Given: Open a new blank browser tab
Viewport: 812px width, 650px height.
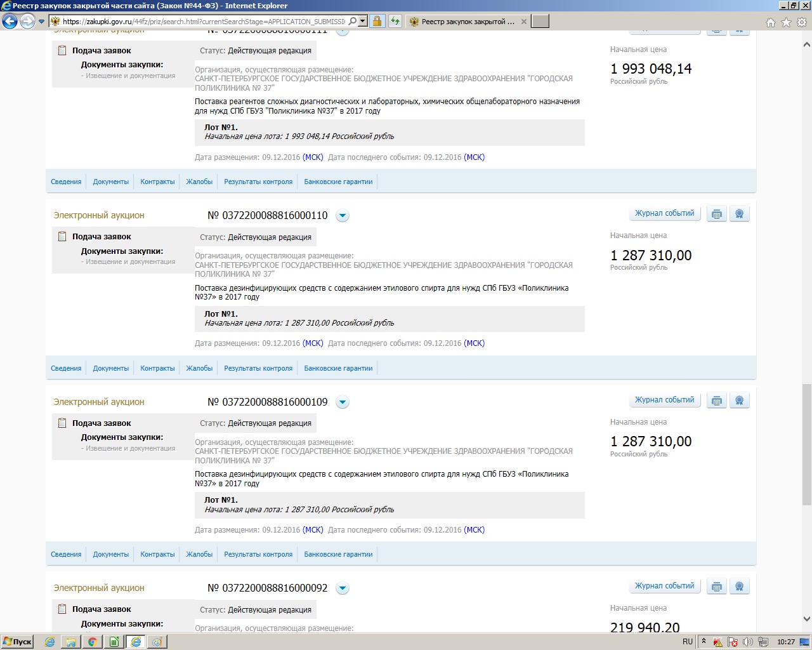Looking at the screenshot, I should coord(540,22).
